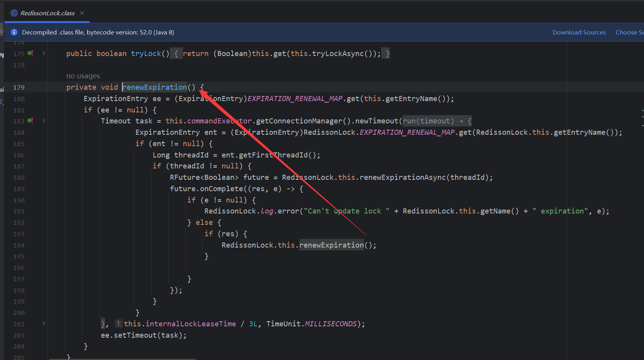Screen dimensions: 644x360
Task: Click highlighted renewExpiration call on line 194
Action: click(331, 245)
